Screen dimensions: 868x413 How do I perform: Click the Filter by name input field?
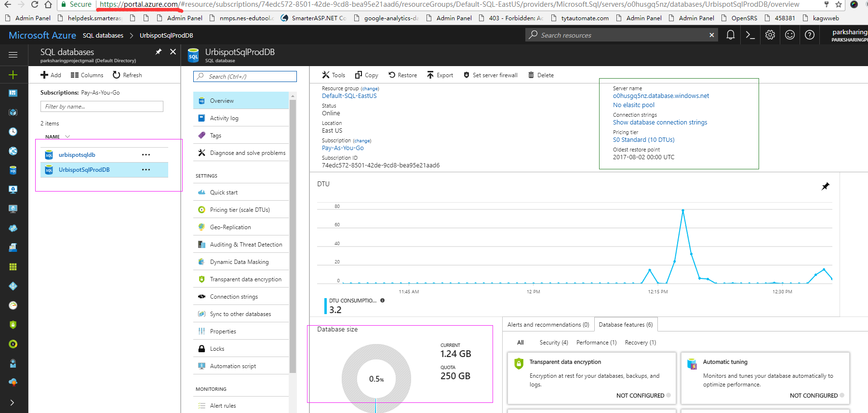(x=102, y=107)
